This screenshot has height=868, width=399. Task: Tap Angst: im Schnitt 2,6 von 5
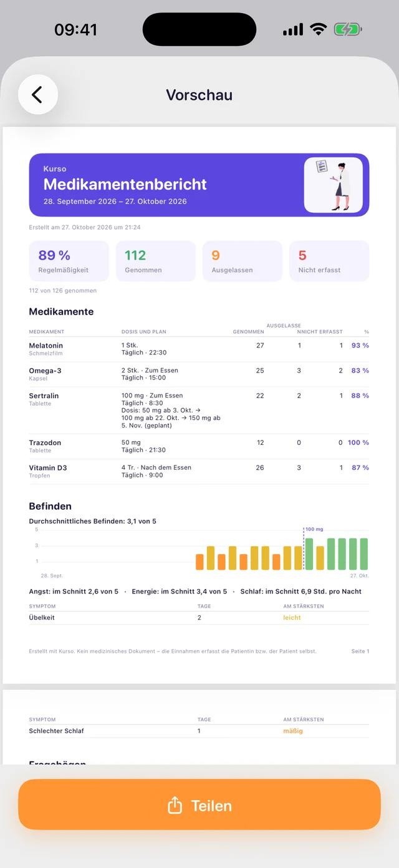[x=74, y=592]
